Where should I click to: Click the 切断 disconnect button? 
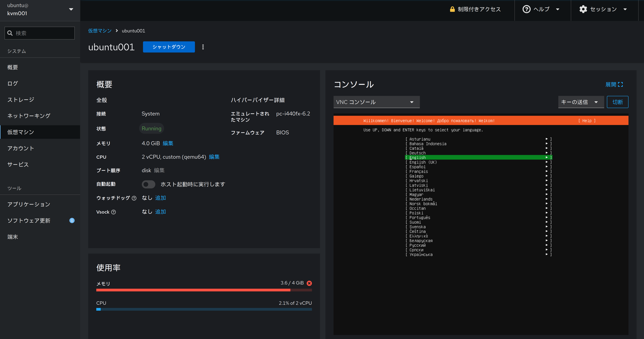(x=618, y=102)
